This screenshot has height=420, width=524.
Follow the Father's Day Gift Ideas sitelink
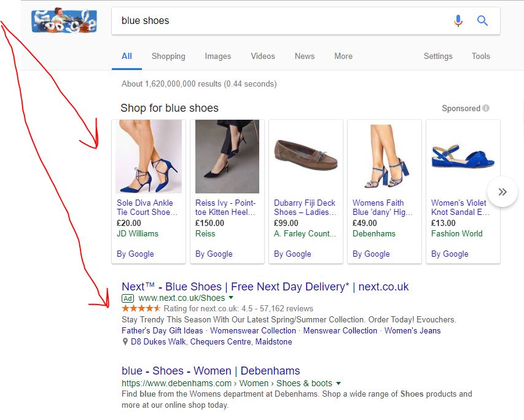pos(162,330)
